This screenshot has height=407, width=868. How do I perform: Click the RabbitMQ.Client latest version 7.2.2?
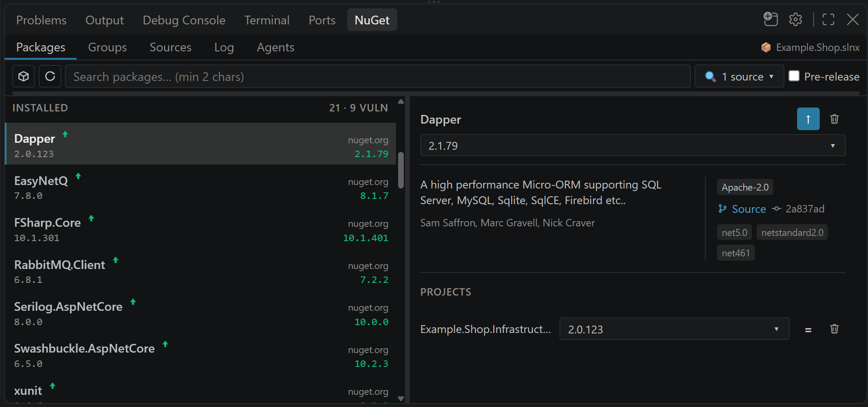(374, 280)
